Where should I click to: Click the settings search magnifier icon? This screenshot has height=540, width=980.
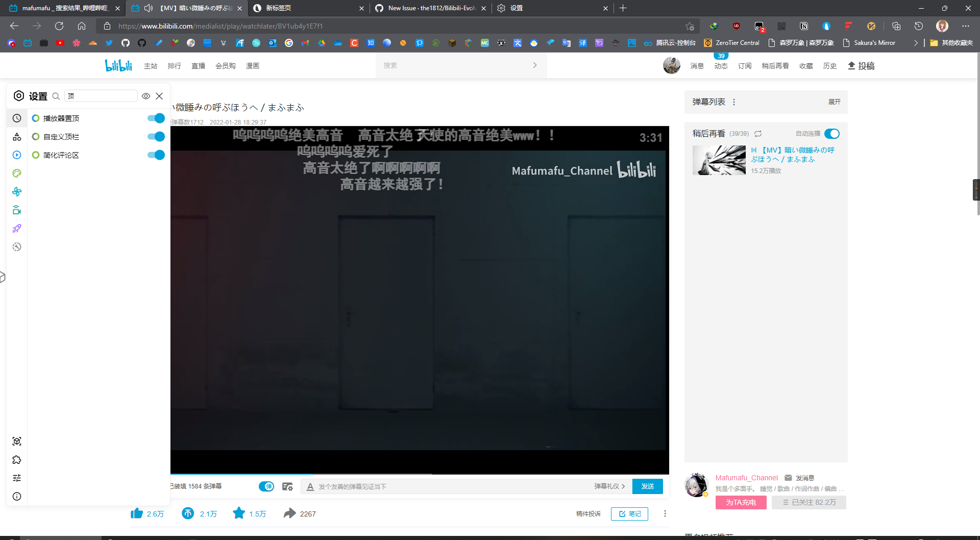pyautogui.click(x=56, y=96)
